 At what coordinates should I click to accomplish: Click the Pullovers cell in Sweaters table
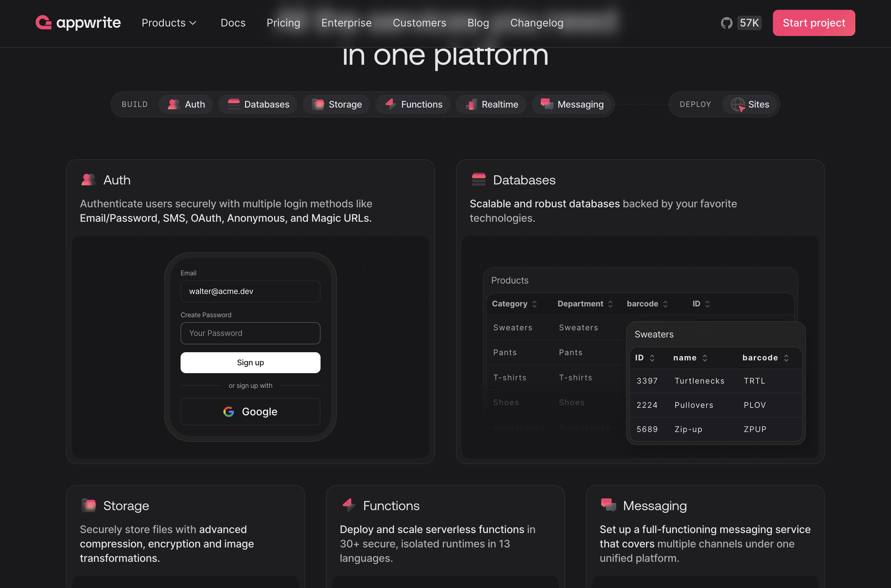[694, 405]
